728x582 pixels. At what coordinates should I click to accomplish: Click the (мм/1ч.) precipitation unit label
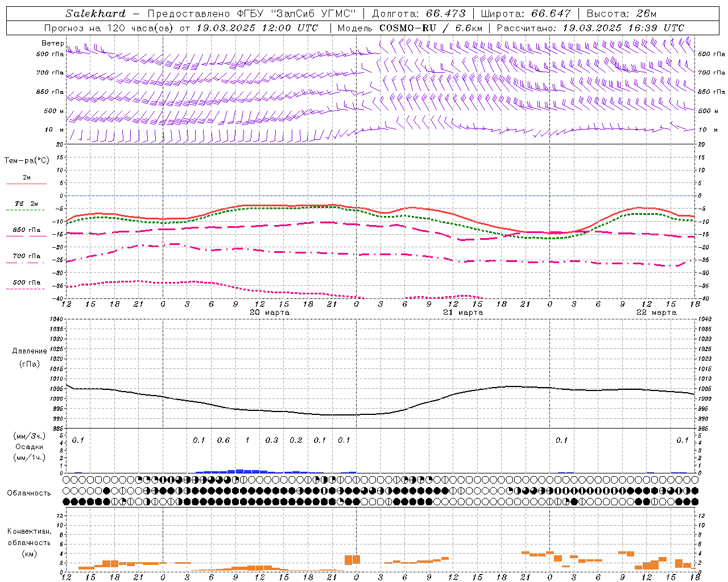point(30,458)
